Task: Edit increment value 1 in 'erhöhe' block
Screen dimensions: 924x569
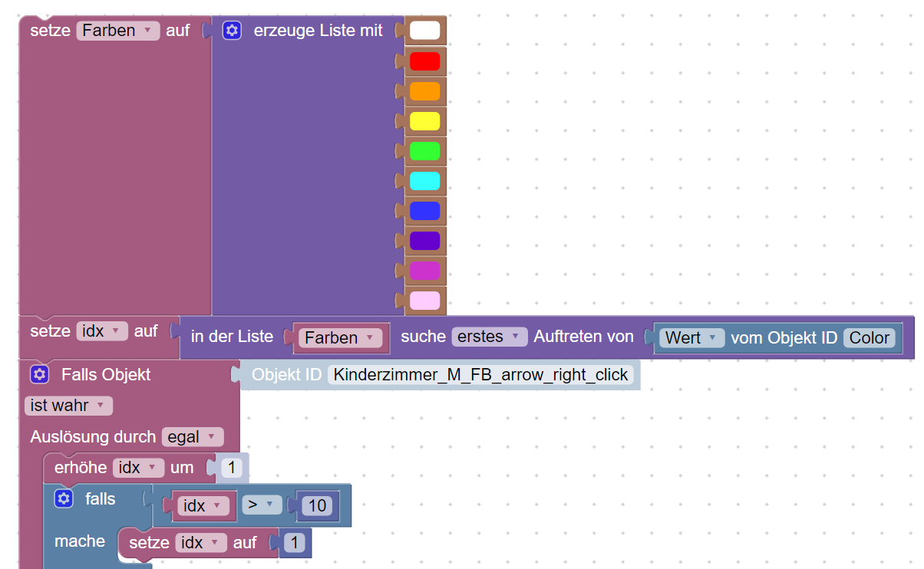Action: click(x=232, y=468)
